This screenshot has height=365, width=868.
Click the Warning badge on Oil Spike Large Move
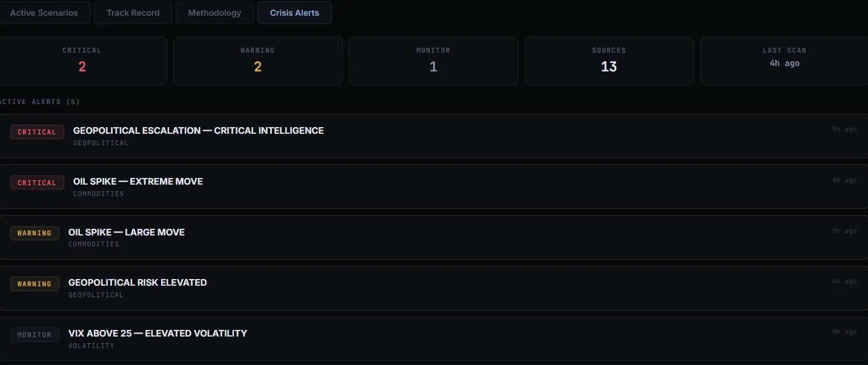(35, 233)
